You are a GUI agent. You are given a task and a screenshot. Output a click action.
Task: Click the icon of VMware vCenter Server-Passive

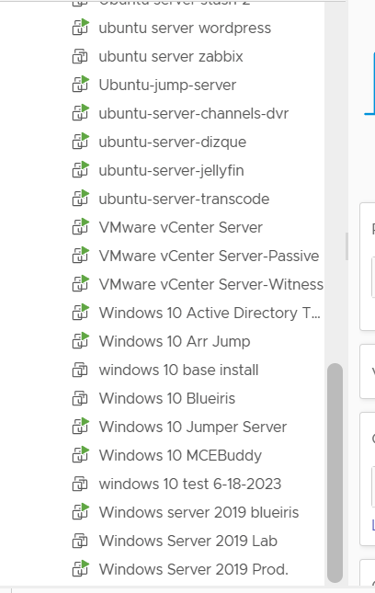[x=80, y=256]
